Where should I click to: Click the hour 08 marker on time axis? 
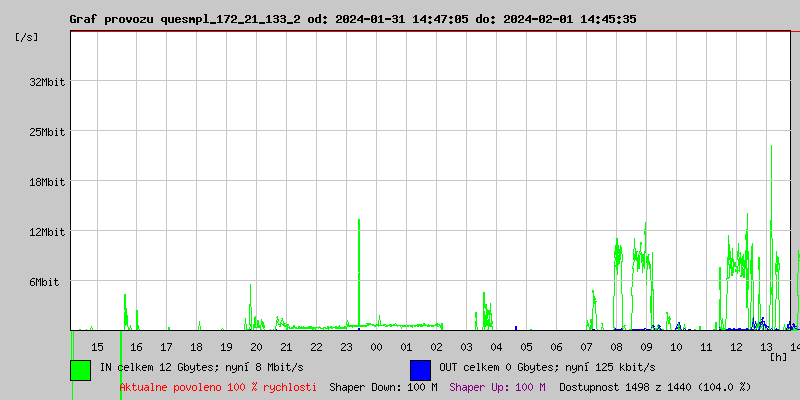click(616, 347)
